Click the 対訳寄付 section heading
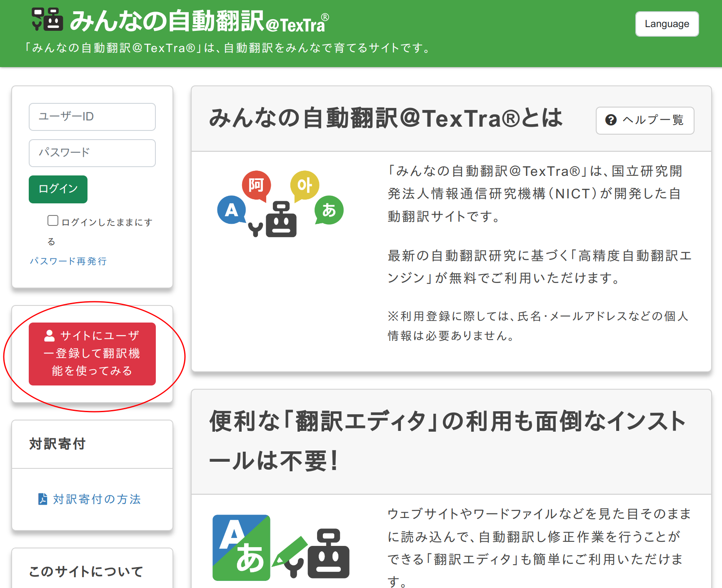Image resolution: width=722 pixels, height=588 pixels. pyautogui.click(x=57, y=444)
